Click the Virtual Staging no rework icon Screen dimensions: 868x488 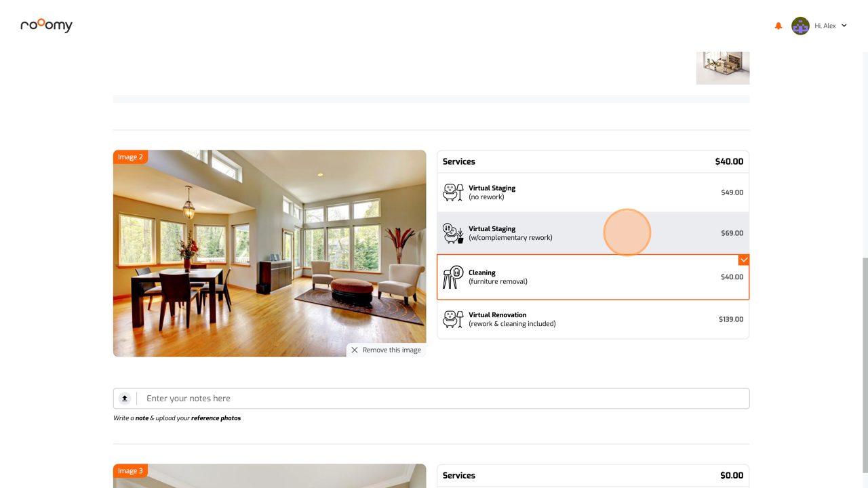pyautogui.click(x=453, y=192)
